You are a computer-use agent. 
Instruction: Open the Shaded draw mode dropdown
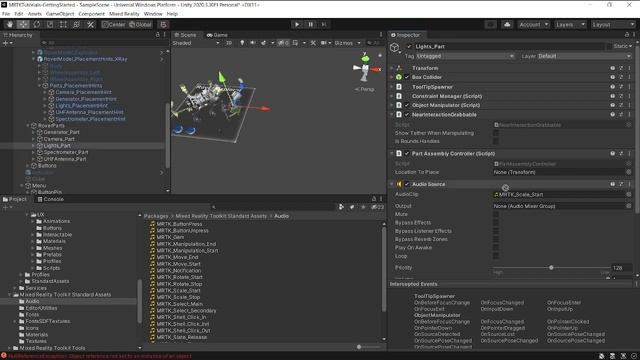tap(196, 43)
